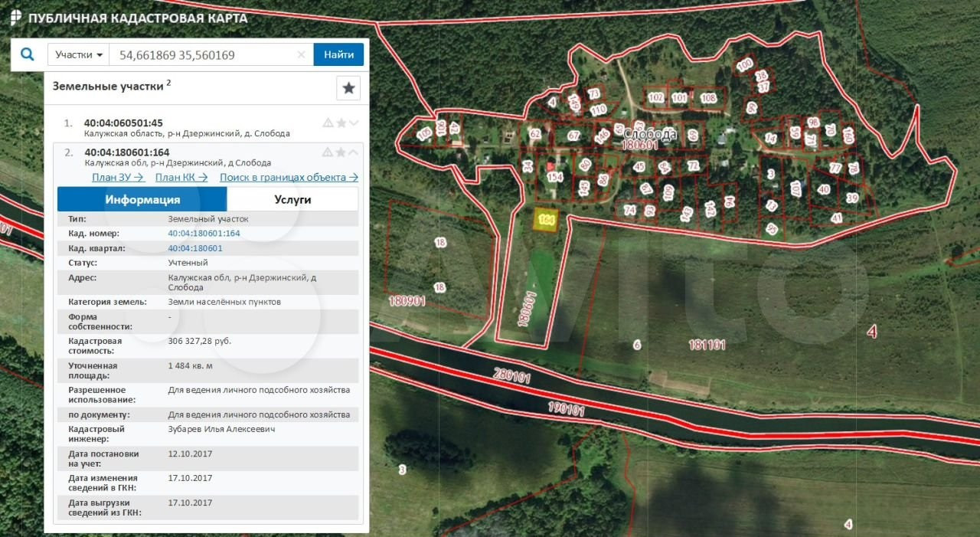The width and height of the screenshot is (980, 537).
Task: Add 40:04:060501:45 to favorites via star
Action: [341, 123]
